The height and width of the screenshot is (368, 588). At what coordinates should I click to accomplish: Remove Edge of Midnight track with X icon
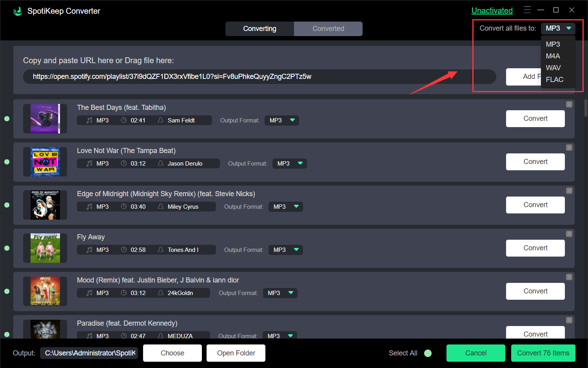click(x=569, y=191)
